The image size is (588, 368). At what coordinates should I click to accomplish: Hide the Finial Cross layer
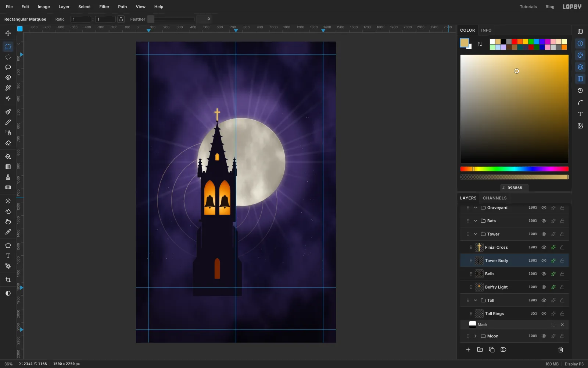(544, 247)
